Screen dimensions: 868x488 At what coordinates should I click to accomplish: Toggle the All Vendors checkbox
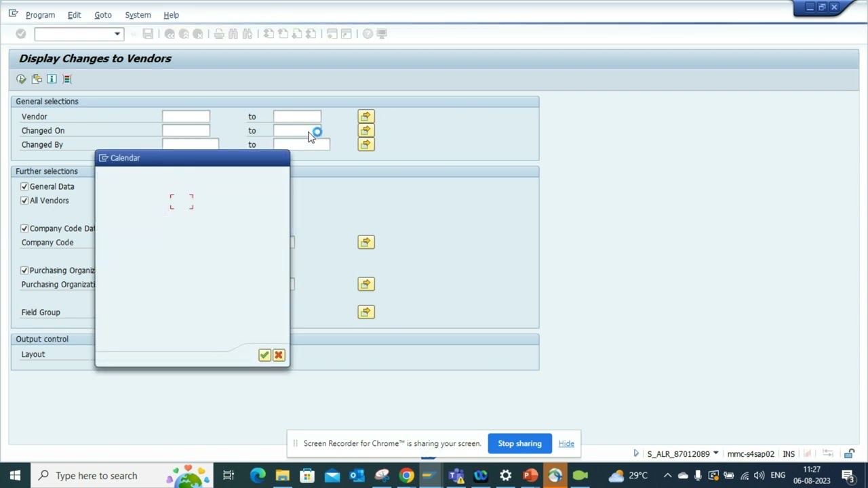coord(24,201)
